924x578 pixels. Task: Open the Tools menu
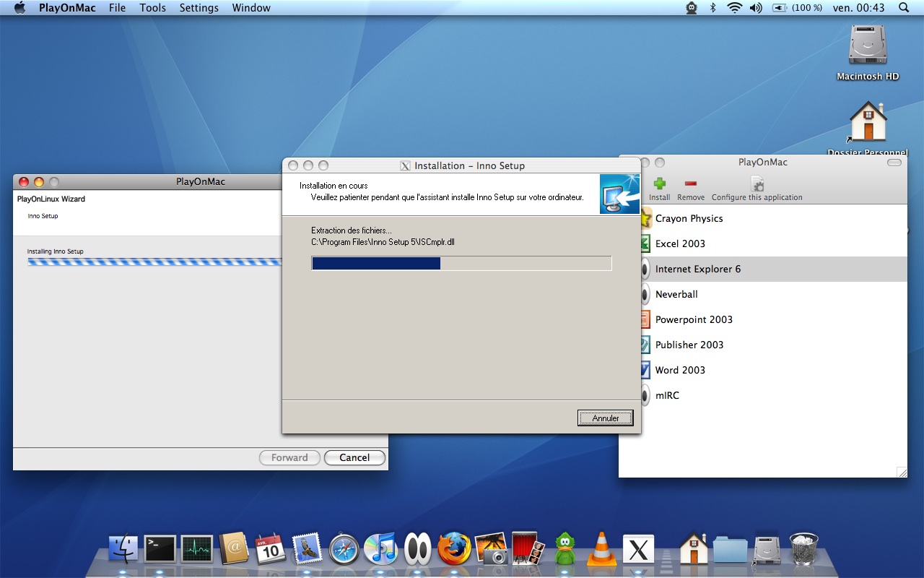(x=152, y=8)
